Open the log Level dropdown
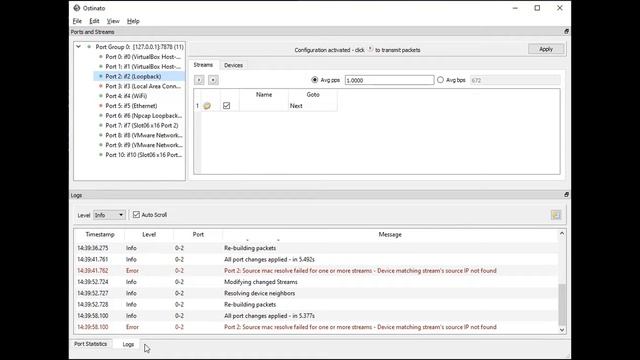 (x=109, y=215)
